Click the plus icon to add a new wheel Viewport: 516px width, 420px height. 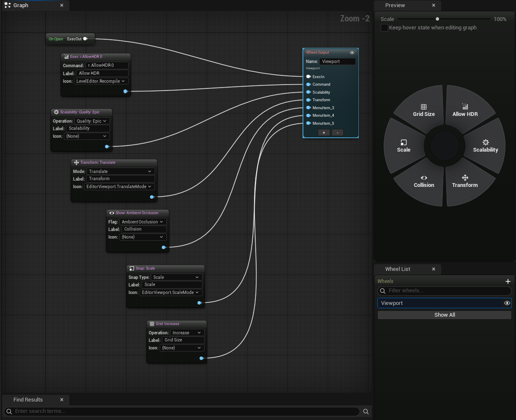[508, 281]
